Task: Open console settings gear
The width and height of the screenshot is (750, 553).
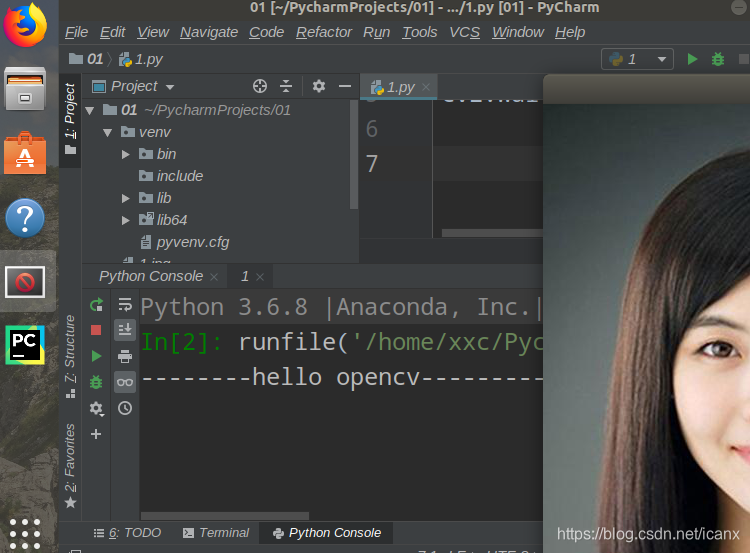Action: [x=96, y=408]
